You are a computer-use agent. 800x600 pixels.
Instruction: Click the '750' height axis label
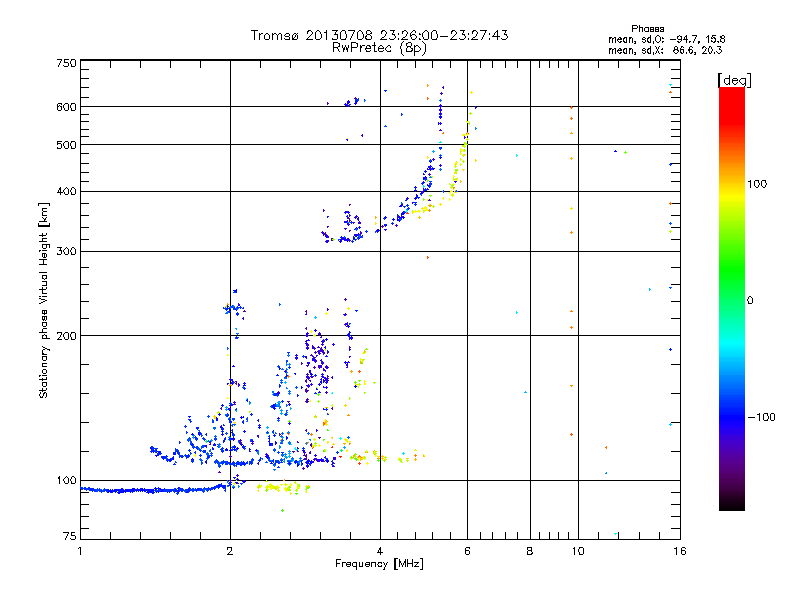pyautogui.click(x=66, y=63)
